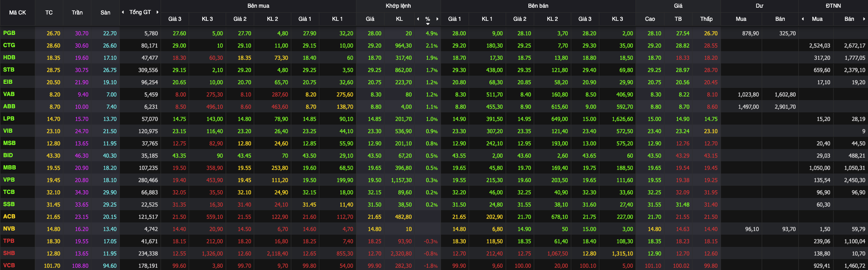Sort by the % change column
868x270 pixels.
point(427,19)
